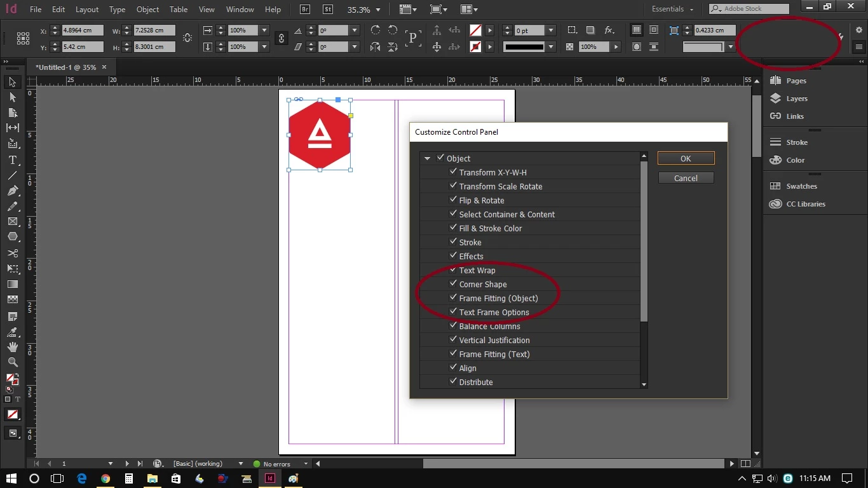This screenshot has width=868, height=488.
Task: Open Chrome from the Windows taskbar
Action: point(105,478)
